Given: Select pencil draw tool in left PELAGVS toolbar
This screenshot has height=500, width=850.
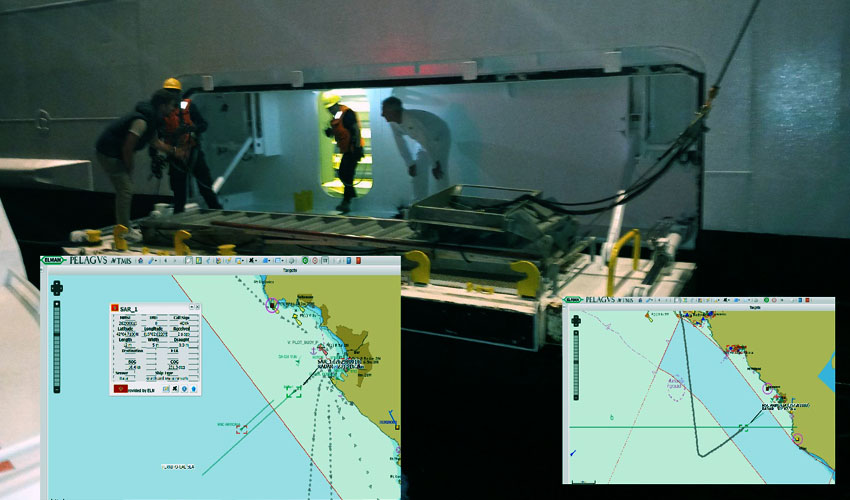Looking at the screenshot, I should [x=151, y=260].
